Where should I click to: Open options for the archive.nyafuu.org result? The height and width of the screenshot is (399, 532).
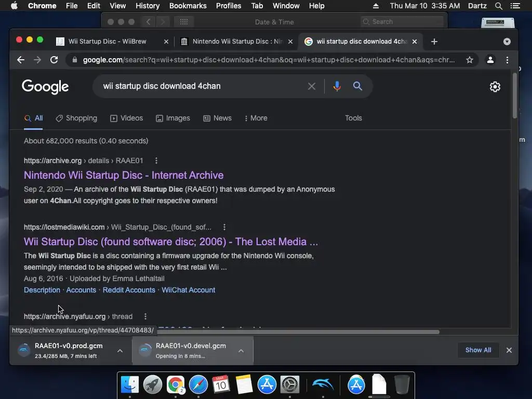click(x=145, y=316)
